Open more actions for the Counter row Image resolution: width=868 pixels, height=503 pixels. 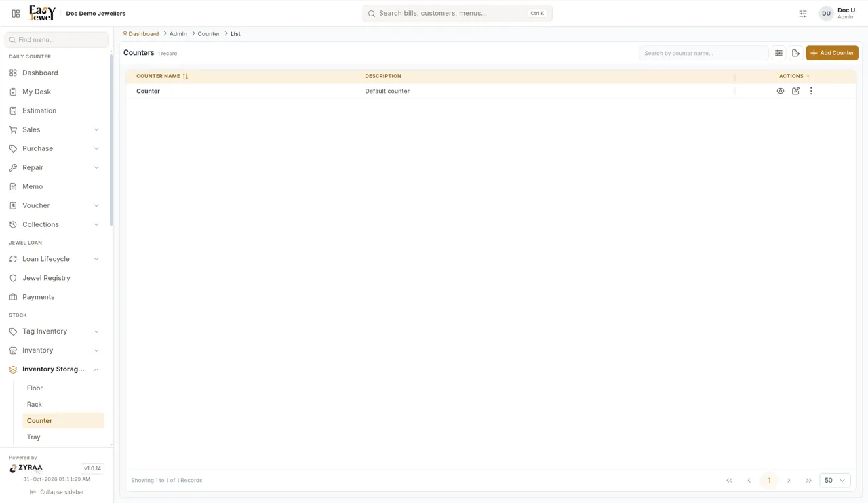811,91
